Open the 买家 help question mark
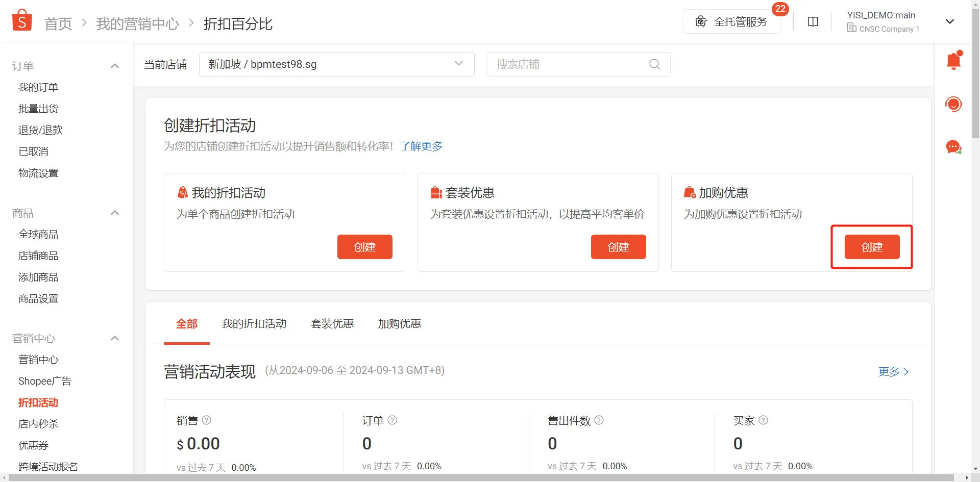Viewport: 980px width, 482px height. point(763,420)
